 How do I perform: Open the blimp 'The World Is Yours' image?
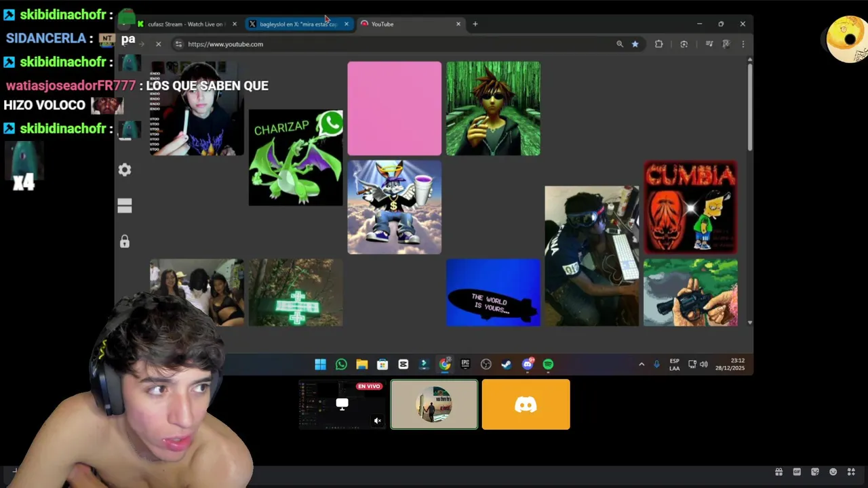tap(494, 293)
